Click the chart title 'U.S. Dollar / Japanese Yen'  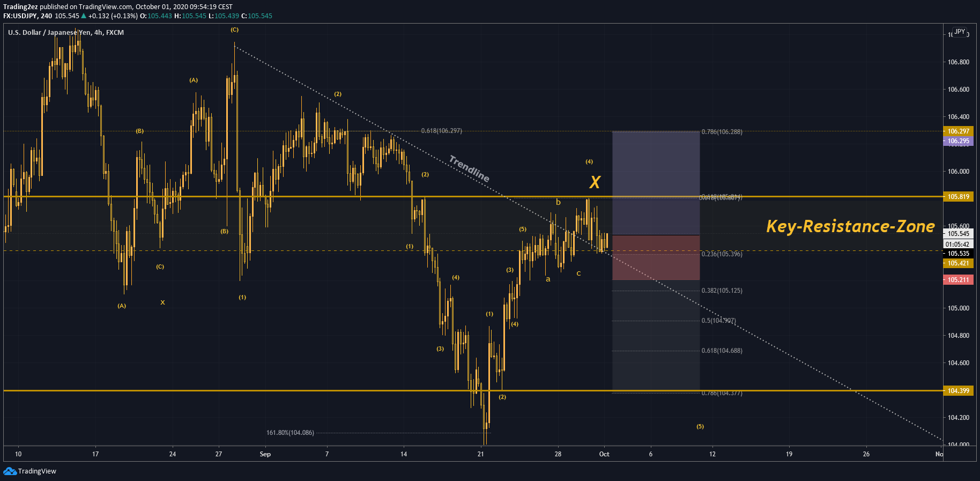[49, 33]
